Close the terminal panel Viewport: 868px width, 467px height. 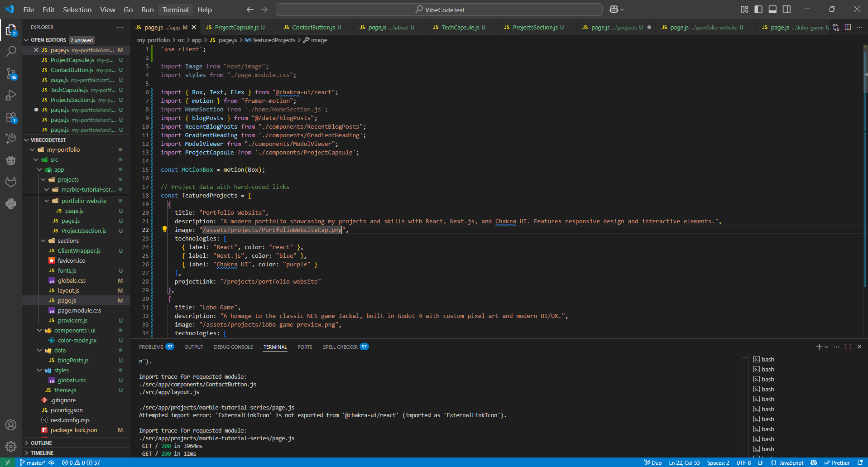(859, 347)
